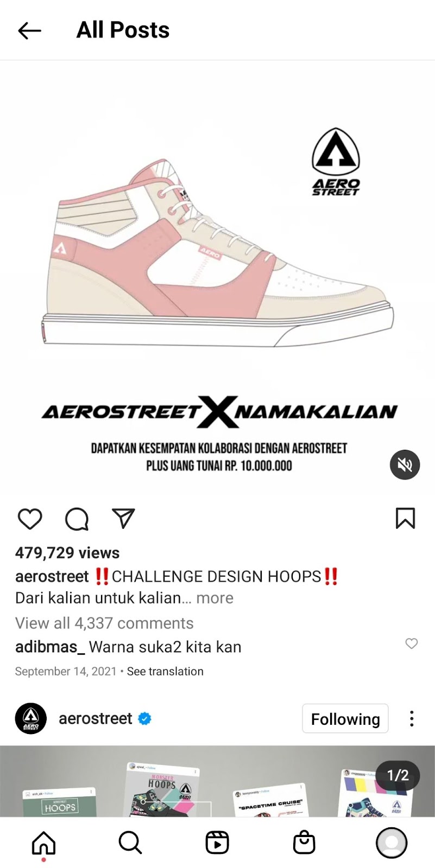
Task: Open Reels tab in bottom bar
Action: 217,843
